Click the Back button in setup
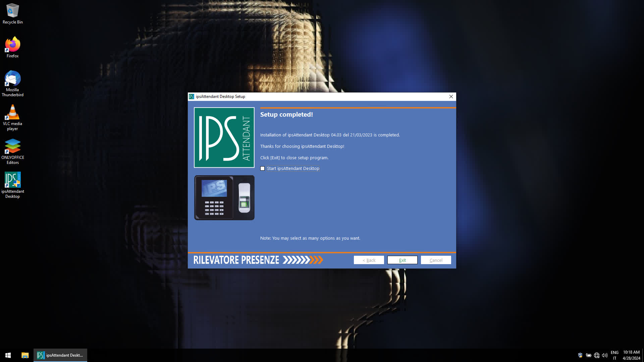The height and width of the screenshot is (362, 644). pos(369,260)
